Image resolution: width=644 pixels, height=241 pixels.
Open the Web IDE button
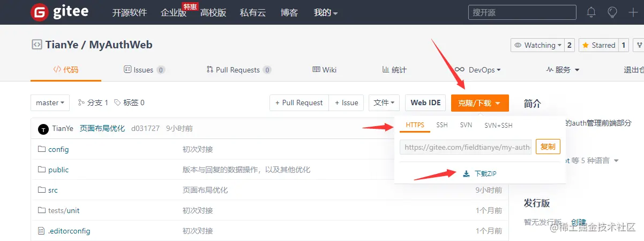click(425, 103)
